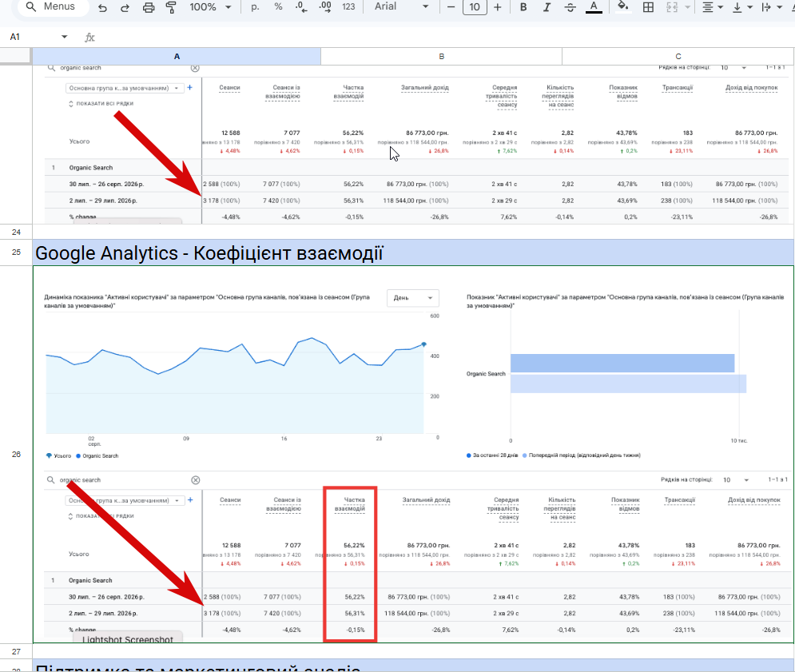The height and width of the screenshot is (672, 795).
Task: Toggle italic formatting
Action: coord(547,7)
